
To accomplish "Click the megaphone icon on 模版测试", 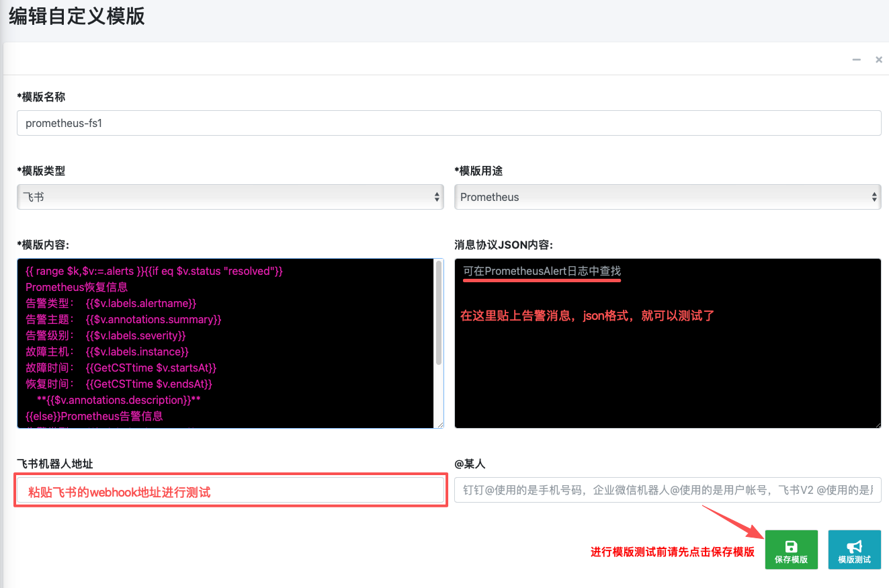I will [854, 546].
